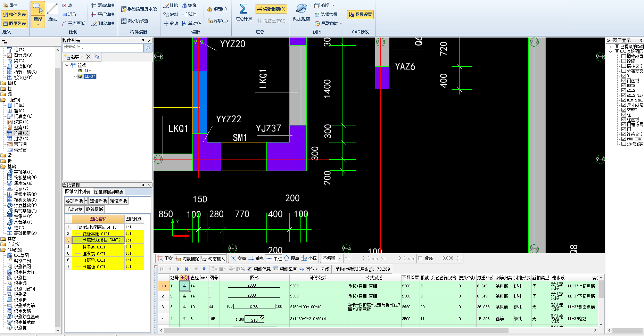644x336 pixels.
Task: Delete component with X icon beside 新建
Action: pos(89,57)
